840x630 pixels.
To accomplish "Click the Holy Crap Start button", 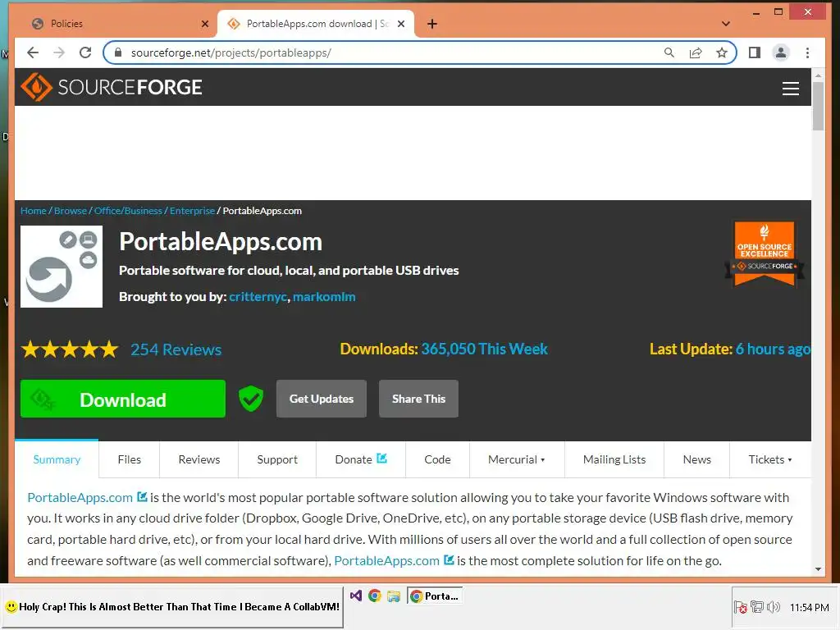I will point(172,607).
